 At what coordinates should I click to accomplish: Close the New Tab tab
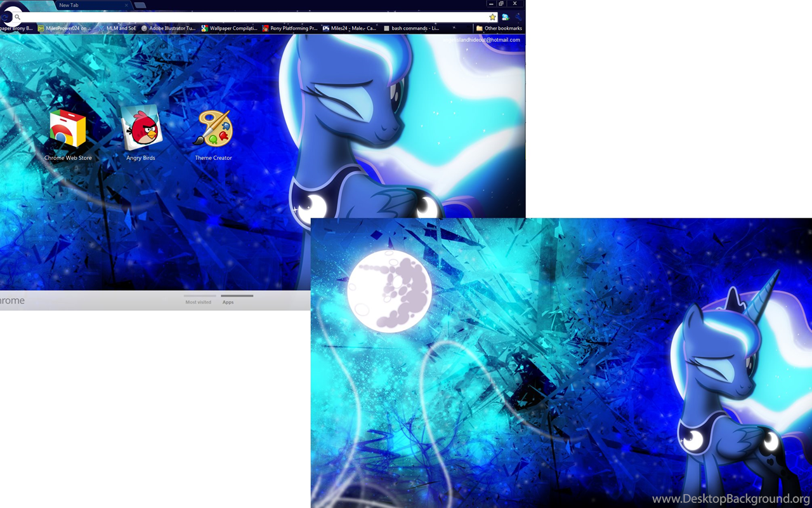(x=126, y=5)
